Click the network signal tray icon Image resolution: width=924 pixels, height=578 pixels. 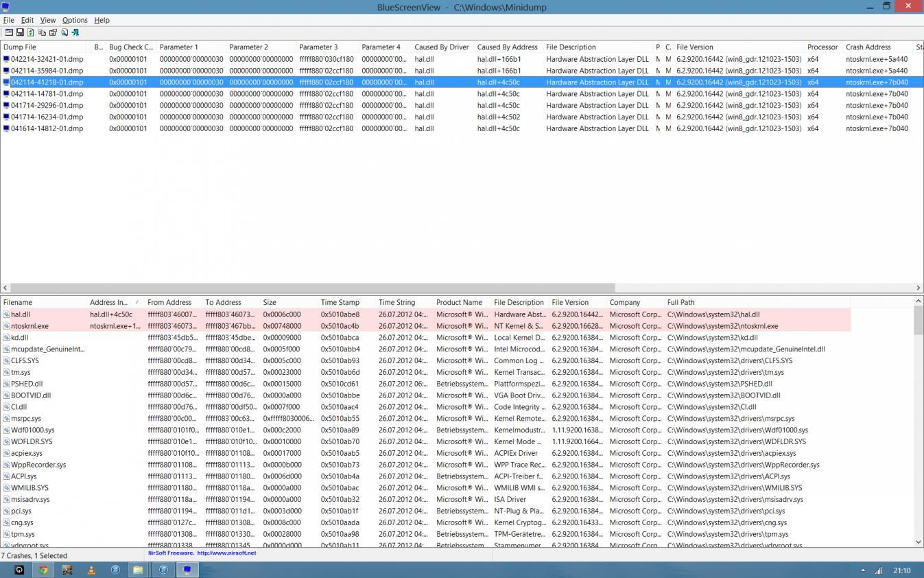(879, 570)
